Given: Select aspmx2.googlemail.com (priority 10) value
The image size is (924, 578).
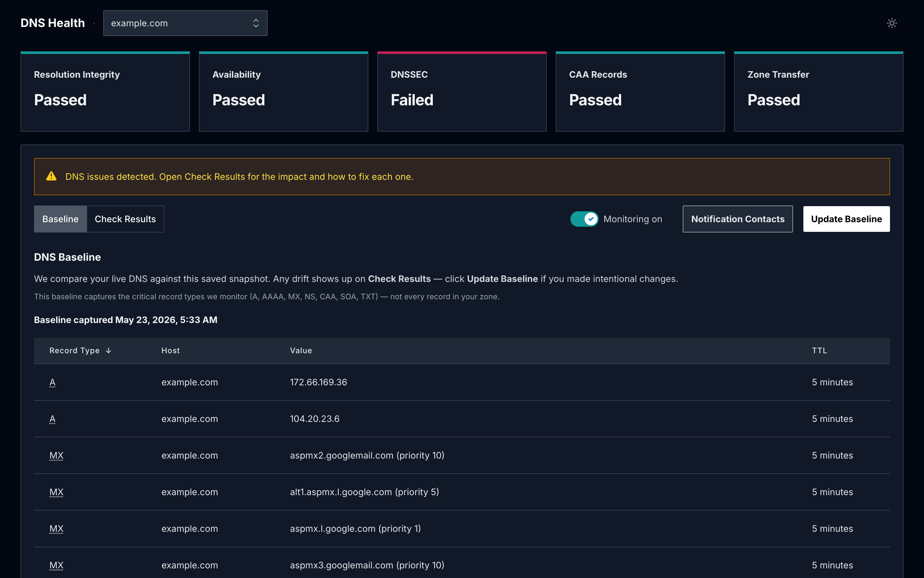Looking at the screenshot, I should [x=367, y=456].
